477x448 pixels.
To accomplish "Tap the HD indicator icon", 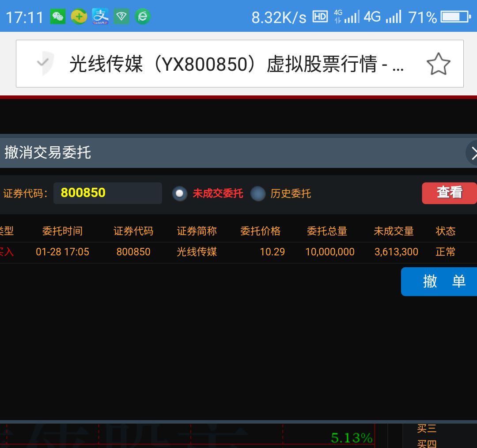I will pyautogui.click(x=320, y=17).
